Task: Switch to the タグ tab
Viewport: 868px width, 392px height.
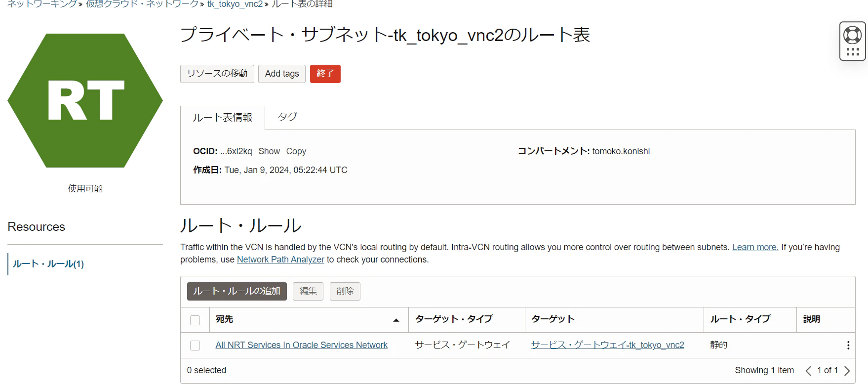Action: pos(287,117)
